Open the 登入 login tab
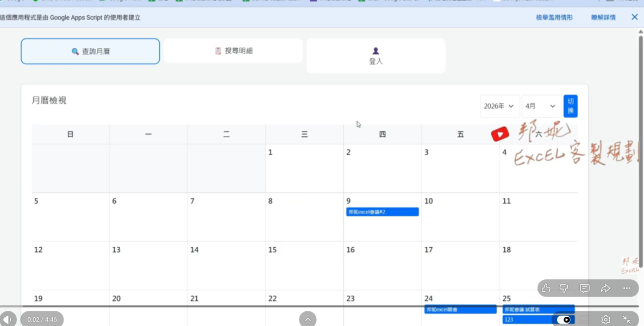Image resolution: width=644 pixels, height=326 pixels. click(376, 56)
